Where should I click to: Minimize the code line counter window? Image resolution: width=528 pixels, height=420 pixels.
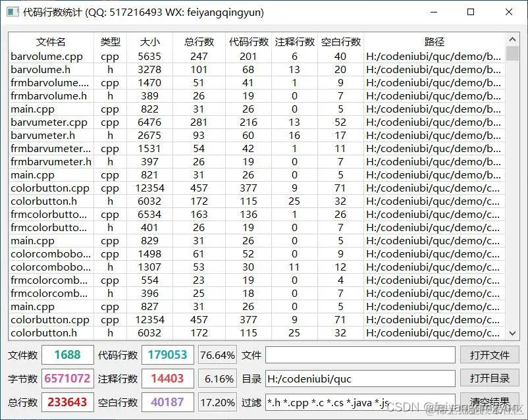(x=434, y=12)
